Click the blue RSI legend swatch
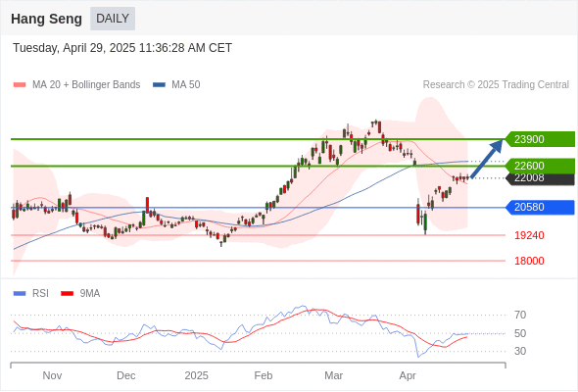 (20, 294)
